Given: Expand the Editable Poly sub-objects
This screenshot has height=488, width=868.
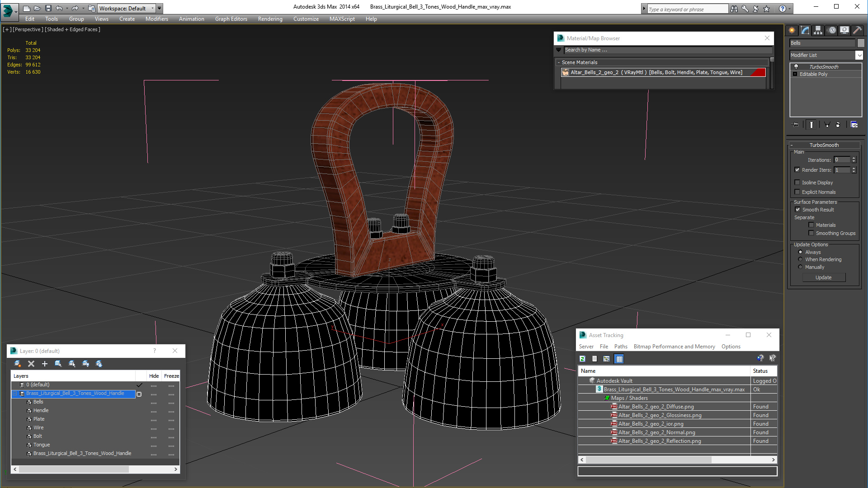Looking at the screenshot, I should pyautogui.click(x=795, y=74).
